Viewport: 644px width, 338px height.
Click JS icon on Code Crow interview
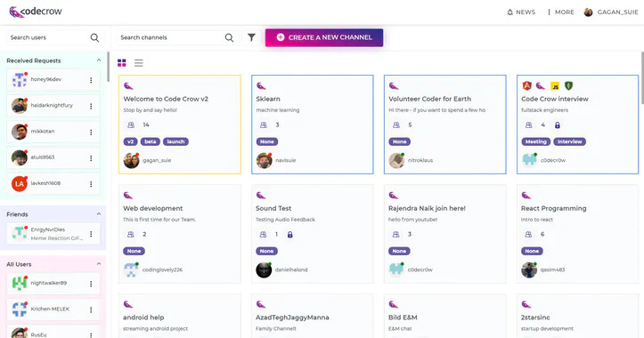pos(555,86)
